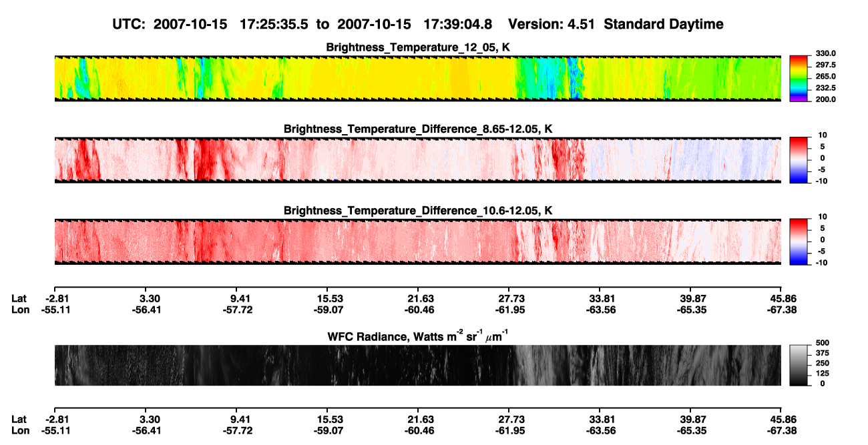Click 'Version: 4.51' in the header
The width and height of the screenshot is (868, 445).
point(552,25)
